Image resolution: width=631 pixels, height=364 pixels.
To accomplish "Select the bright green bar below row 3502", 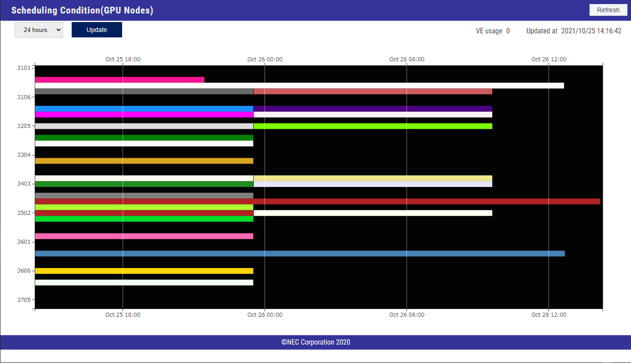I will 144,219.
